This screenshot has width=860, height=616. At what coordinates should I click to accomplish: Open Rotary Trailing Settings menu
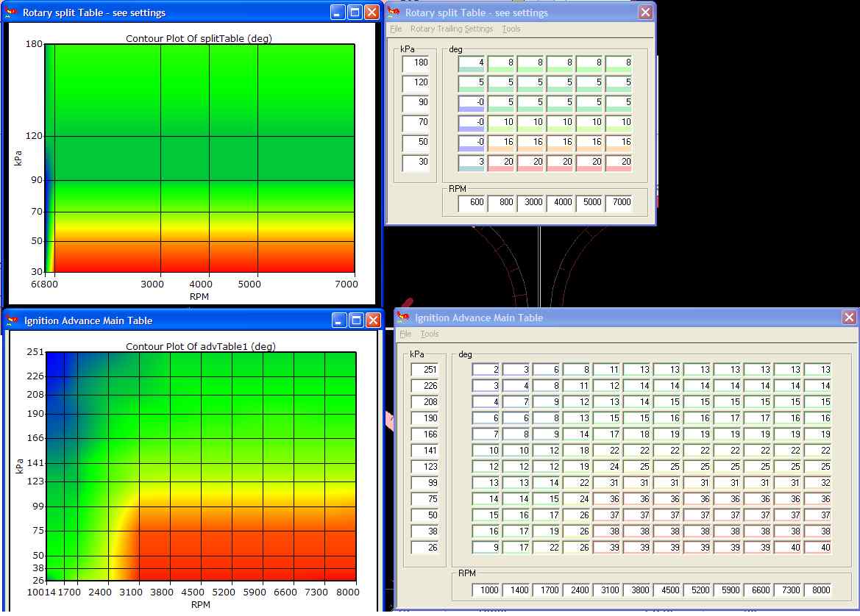click(452, 29)
